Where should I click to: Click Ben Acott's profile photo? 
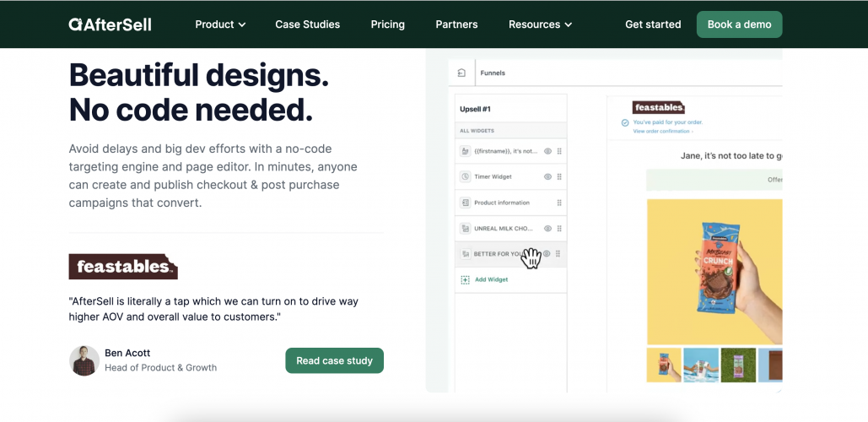pyautogui.click(x=84, y=360)
